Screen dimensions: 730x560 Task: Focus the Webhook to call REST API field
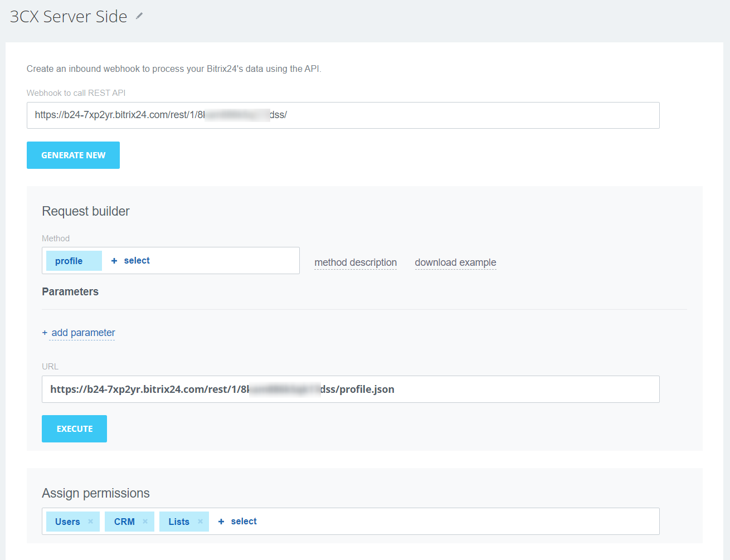[343, 115]
